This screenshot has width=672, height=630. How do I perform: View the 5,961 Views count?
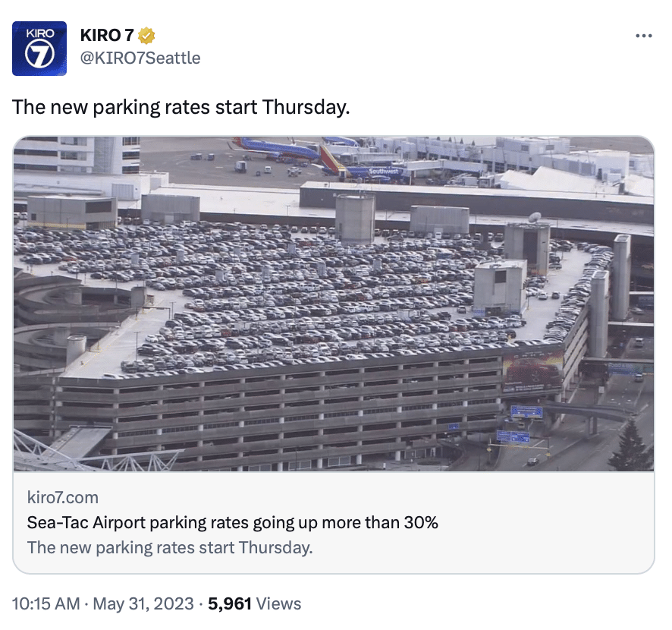click(x=255, y=604)
